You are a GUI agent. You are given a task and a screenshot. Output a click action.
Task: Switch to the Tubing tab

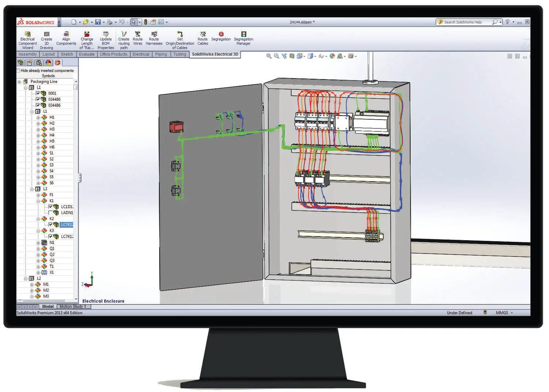[x=180, y=54]
